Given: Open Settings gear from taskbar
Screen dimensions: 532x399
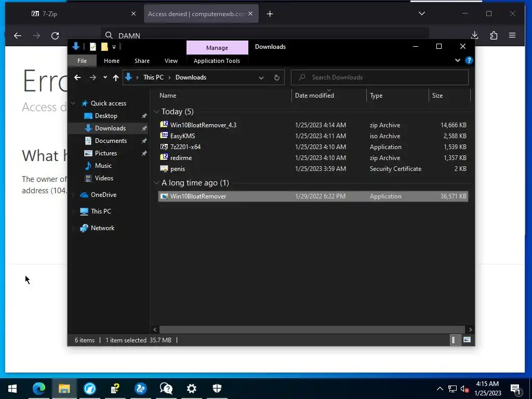Looking at the screenshot, I should [191, 389].
